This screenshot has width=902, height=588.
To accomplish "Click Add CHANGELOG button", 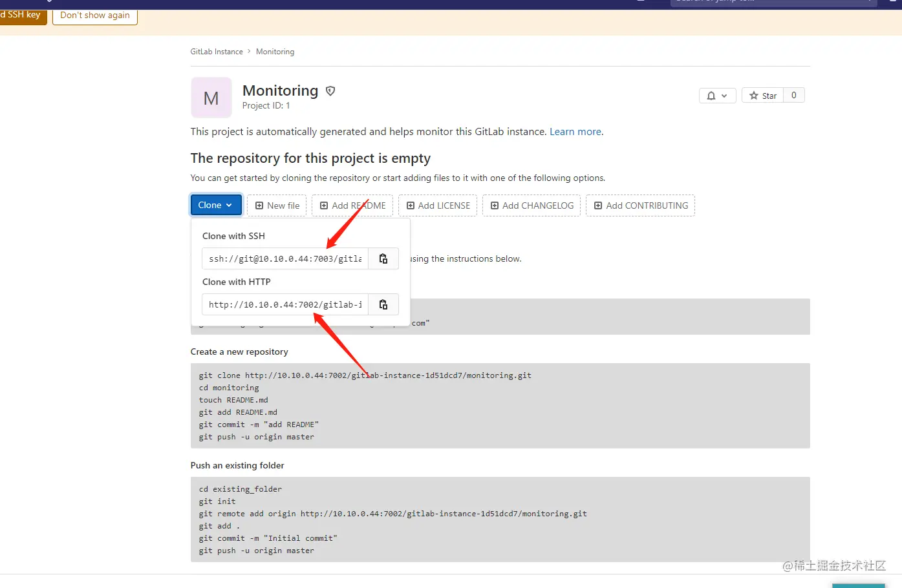I will point(532,205).
